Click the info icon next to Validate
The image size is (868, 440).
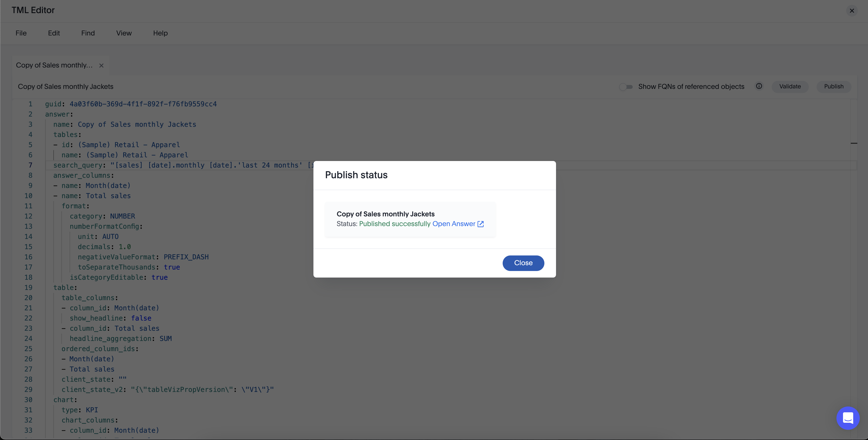(x=759, y=86)
